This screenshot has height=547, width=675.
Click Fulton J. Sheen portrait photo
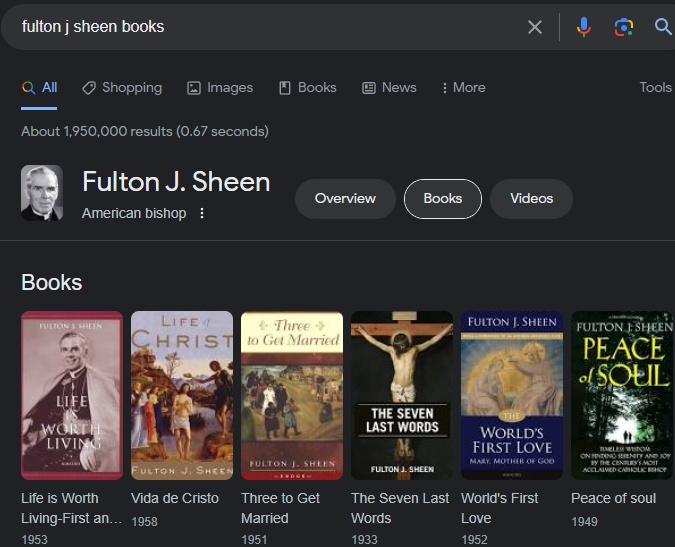(x=42, y=193)
